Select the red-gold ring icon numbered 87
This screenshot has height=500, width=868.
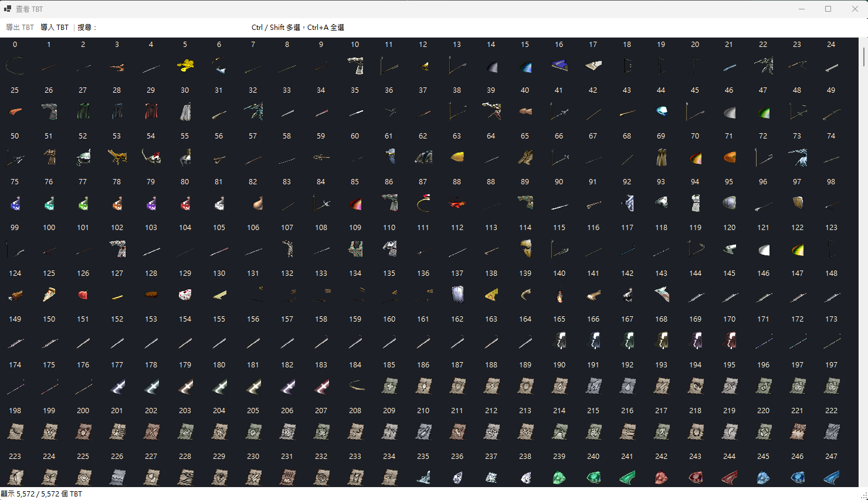[x=423, y=203]
